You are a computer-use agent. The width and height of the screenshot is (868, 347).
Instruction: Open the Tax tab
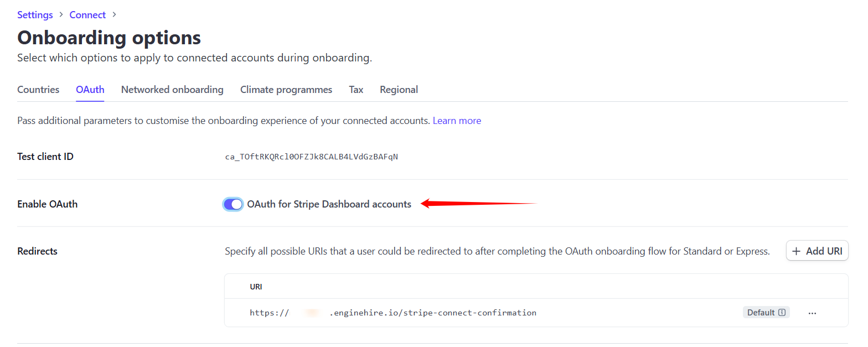pyautogui.click(x=356, y=90)
